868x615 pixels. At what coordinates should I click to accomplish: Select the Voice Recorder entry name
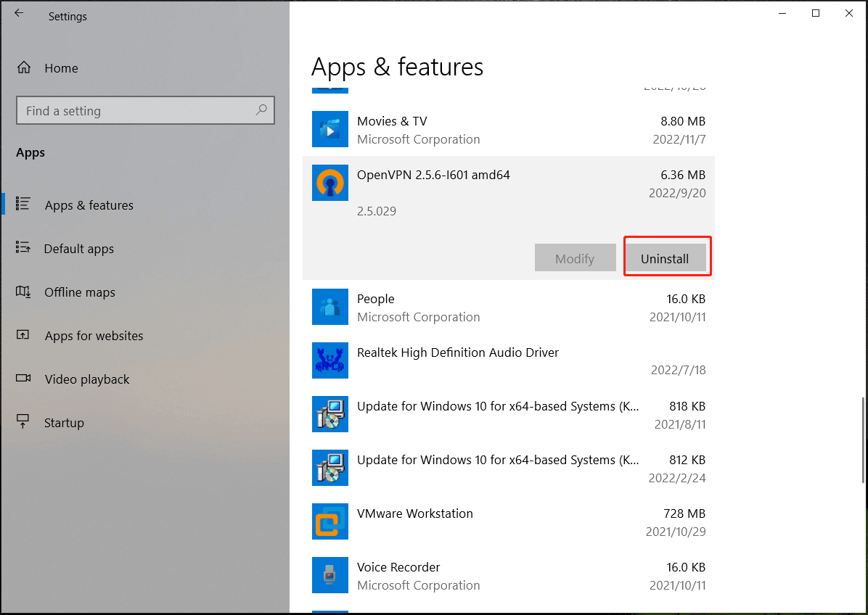(398, 567)
